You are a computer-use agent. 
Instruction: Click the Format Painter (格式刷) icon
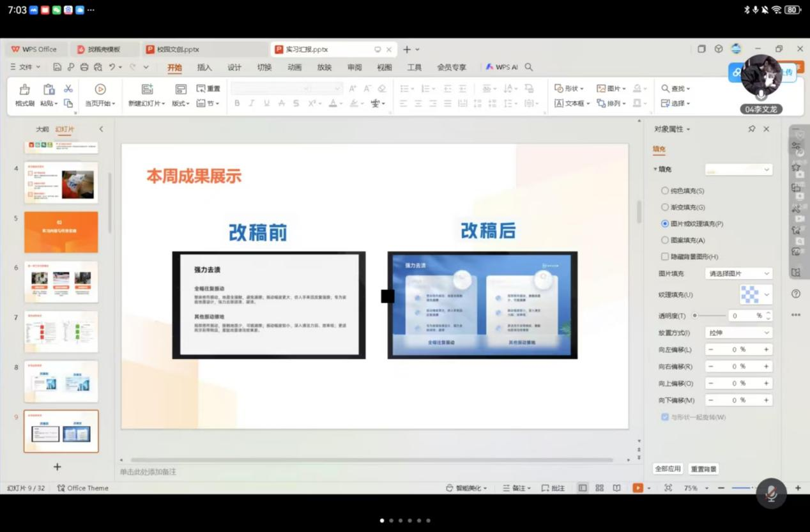24,90
